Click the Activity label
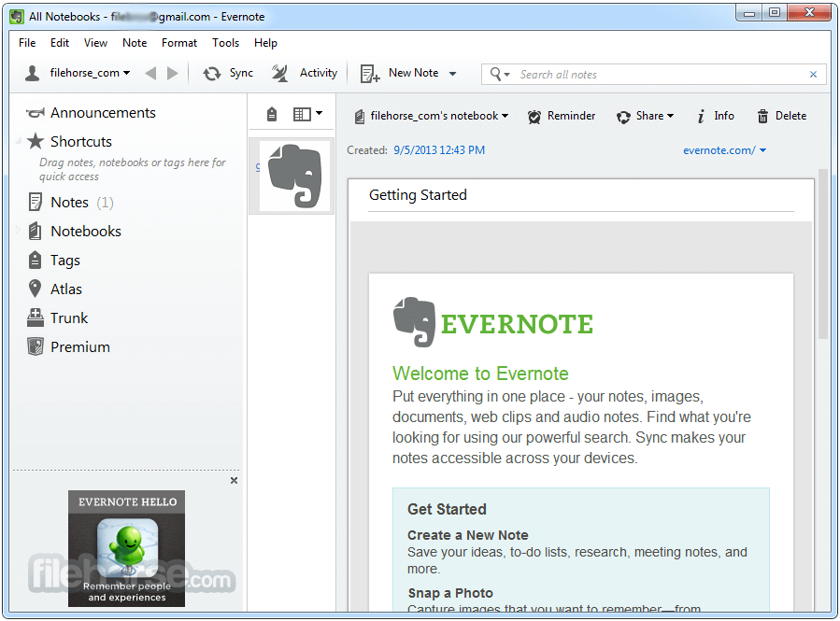The height and width of the screenshot is (621, 840). click(x=319, y=73)
